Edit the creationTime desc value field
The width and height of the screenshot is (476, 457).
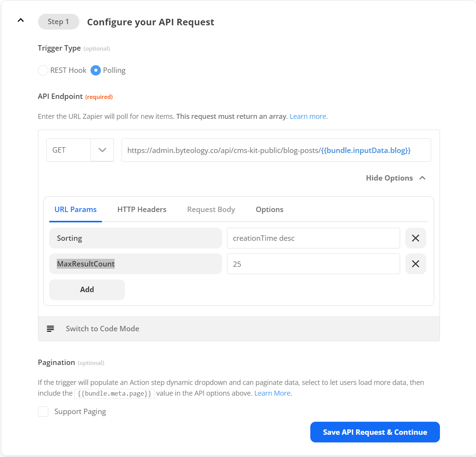(x=313, y=238)
